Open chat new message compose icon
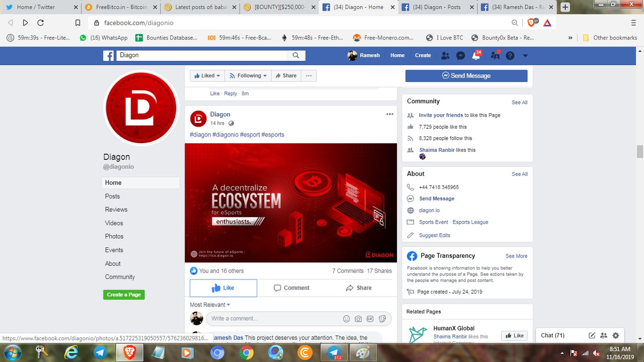This screenshot has height=362, width=644. [592, 335]
